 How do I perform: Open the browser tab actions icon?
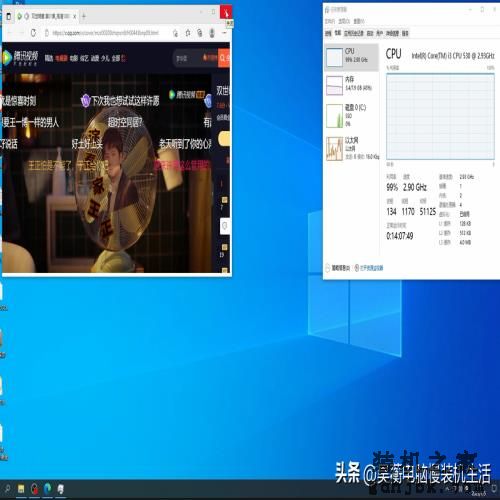[9, 16]
